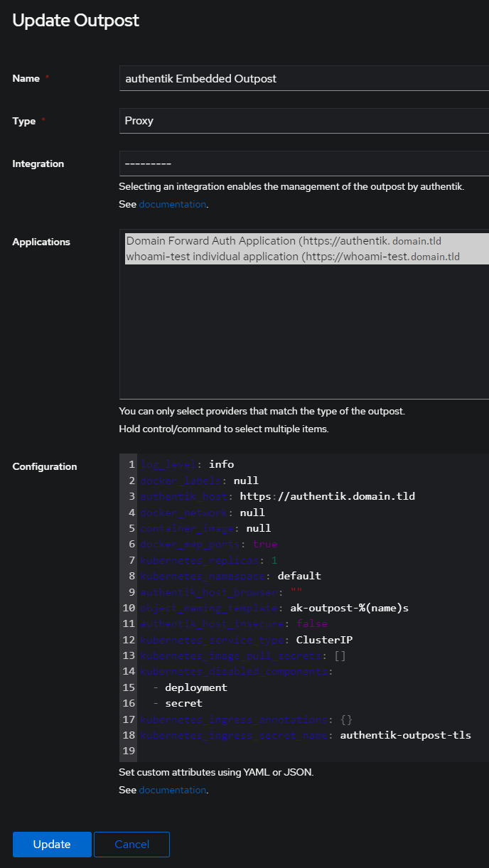Screen dimensions: 489x868
Task: Click kubernetes_service_type ClusterIP value
Action: click(x=325, y=640)
